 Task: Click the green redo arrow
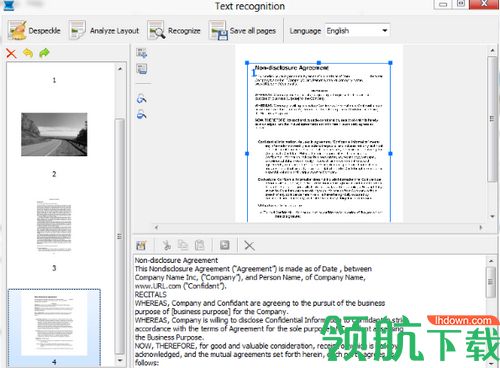pos(44,53)
